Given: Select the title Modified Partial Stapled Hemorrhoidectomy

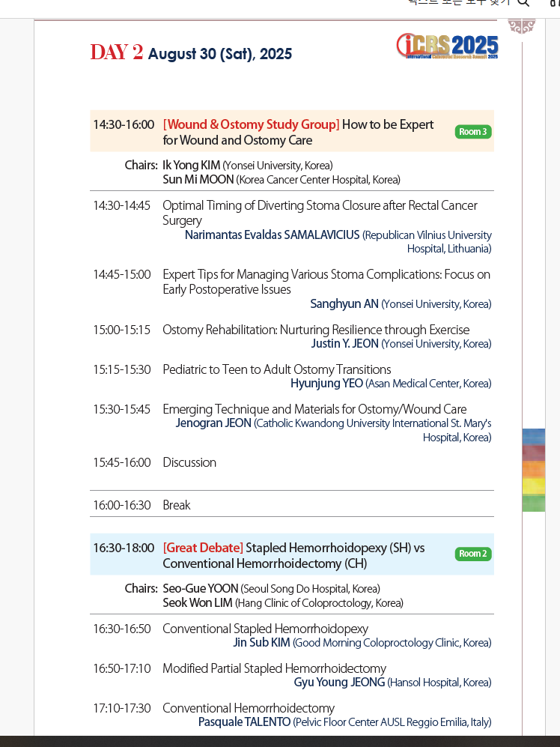Looking at the screenshot, I should (274, 668).
